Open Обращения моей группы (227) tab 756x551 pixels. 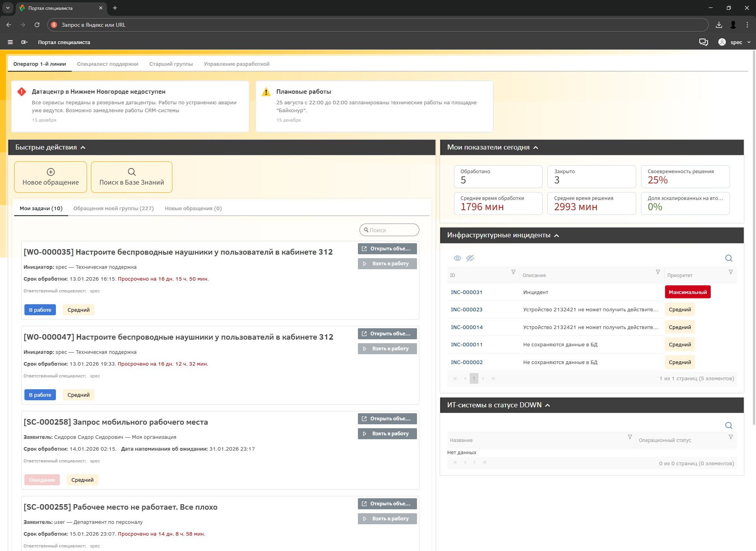point(113,208)
